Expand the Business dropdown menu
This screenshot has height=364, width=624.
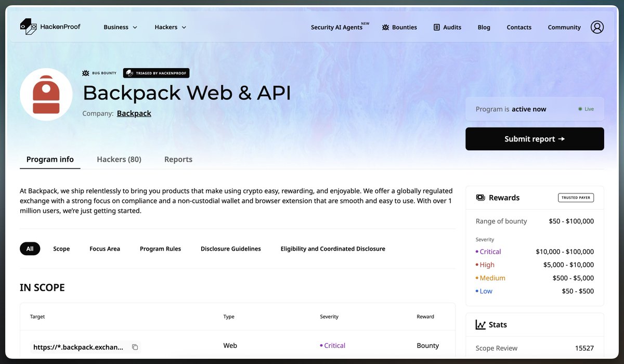(121, 27)
